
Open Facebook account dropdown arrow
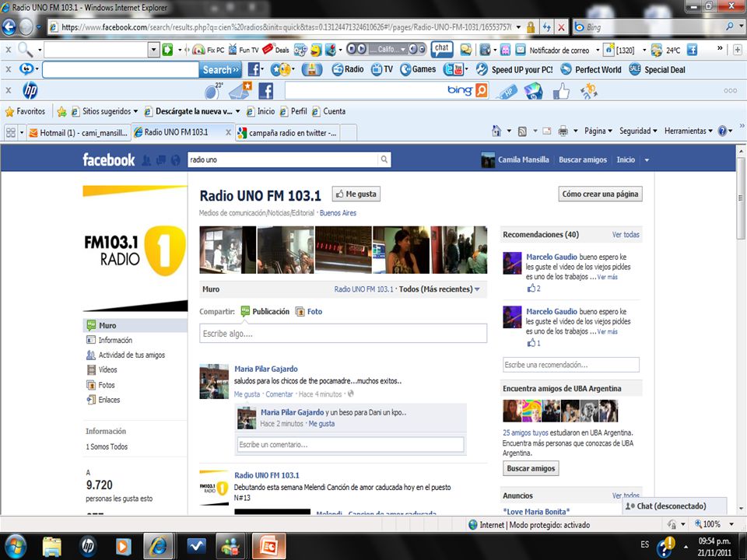coord(647,160)
